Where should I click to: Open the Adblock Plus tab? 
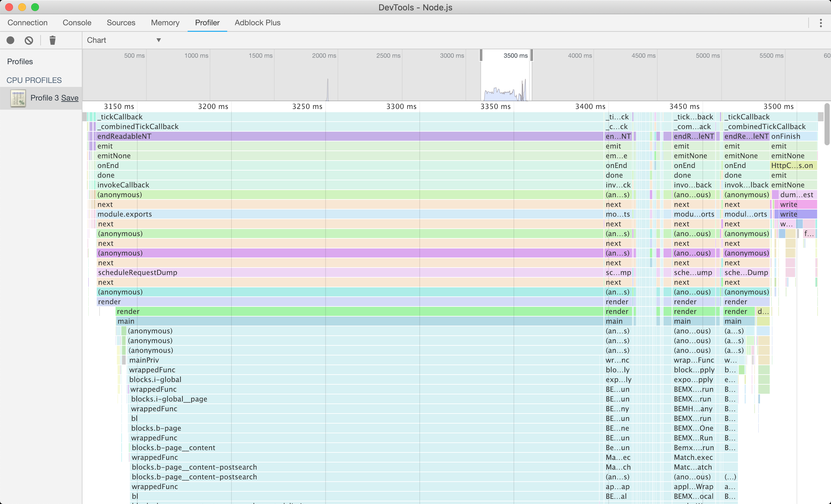coord(257,23)
